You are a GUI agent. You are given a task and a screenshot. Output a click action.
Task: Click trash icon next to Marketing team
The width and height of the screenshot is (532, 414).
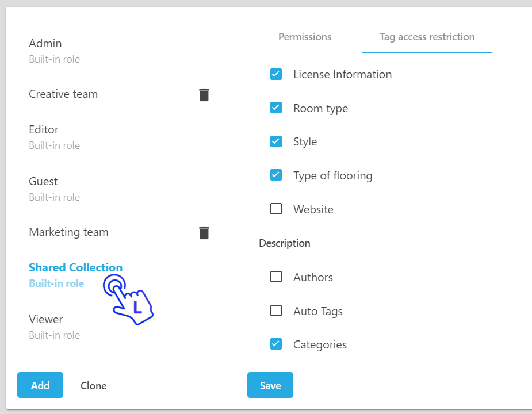coord(204,233)
